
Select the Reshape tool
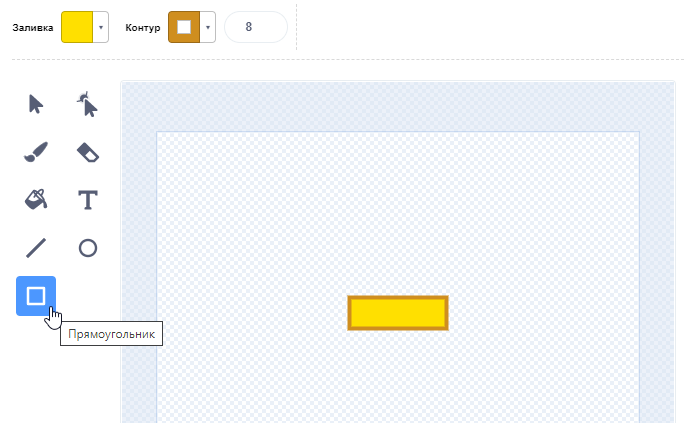[x=88, y=104]
